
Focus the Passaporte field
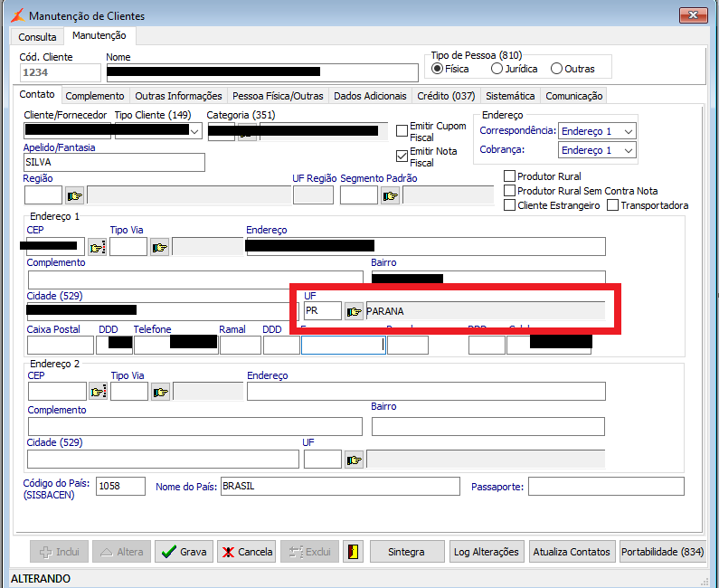[606, 486]
